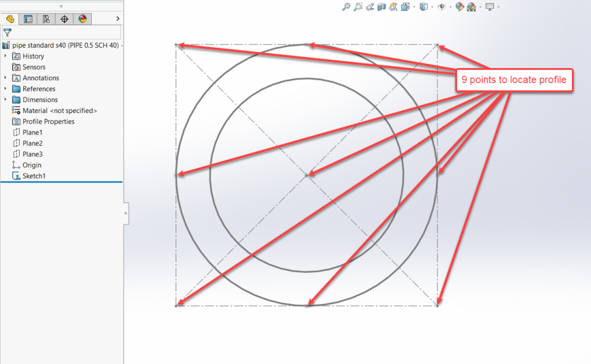This screenshot has width=591, height=364.
Task: Open the View Settings dropdown arrow
Action: pos(498,6)
